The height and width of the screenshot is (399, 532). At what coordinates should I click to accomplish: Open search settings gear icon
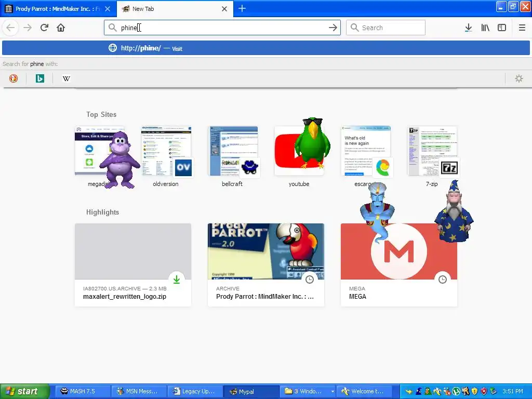(x=519, y=79)
